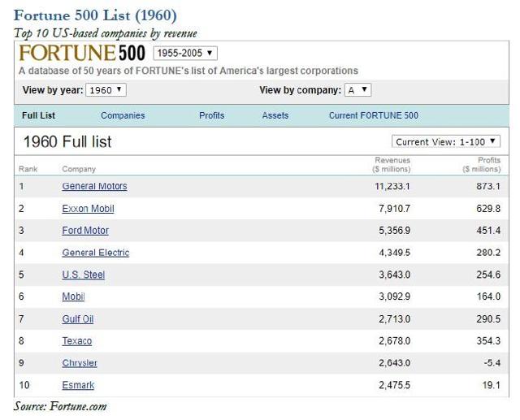Switch to the Companies tab

[x=123, y=115]
